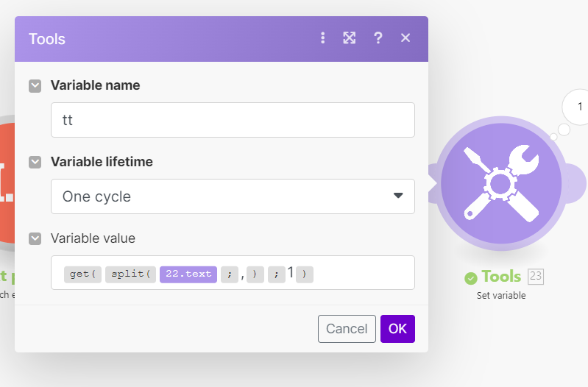Expand the Tools dialog to fullscreen
Screen dimensions: 588x387
point(350,38)
